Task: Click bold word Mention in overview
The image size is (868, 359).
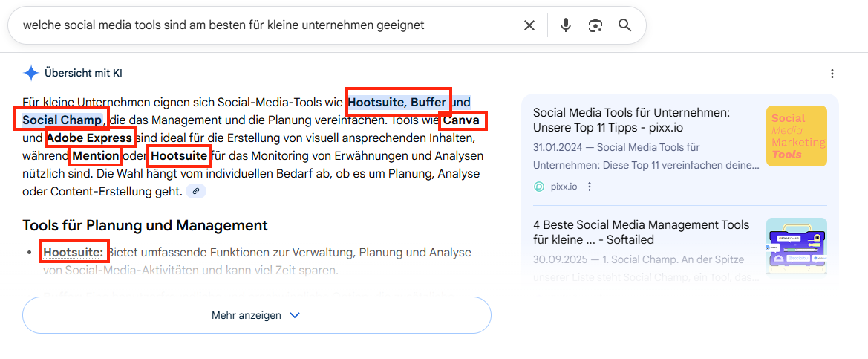Action: [96, 155]
